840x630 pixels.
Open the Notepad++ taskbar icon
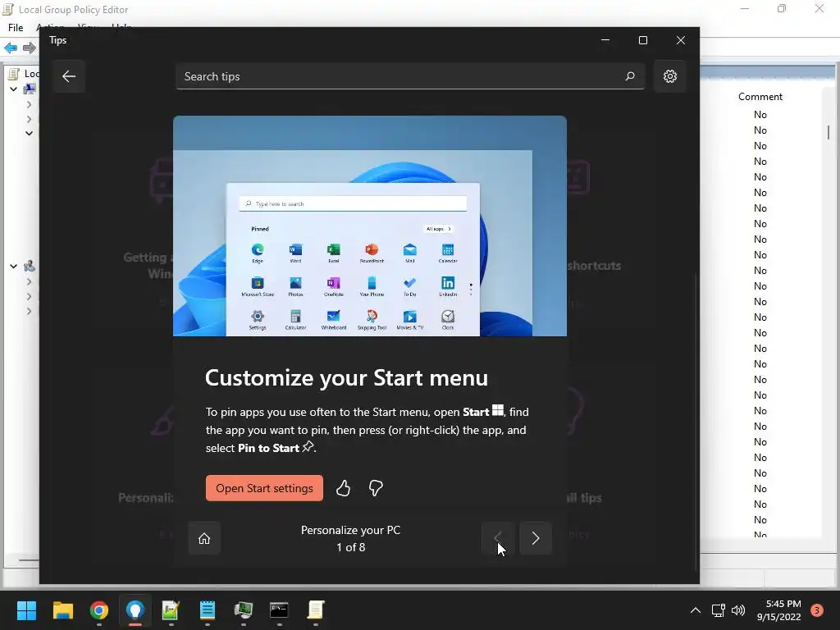(x=171, y=610)
